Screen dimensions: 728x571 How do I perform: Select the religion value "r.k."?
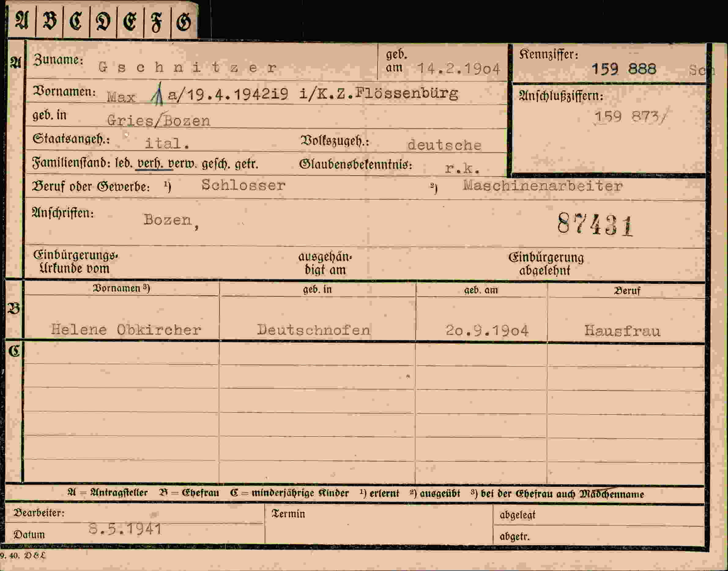(463, 168)
